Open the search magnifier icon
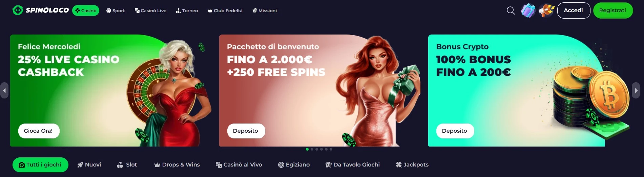 click(511, 10)
